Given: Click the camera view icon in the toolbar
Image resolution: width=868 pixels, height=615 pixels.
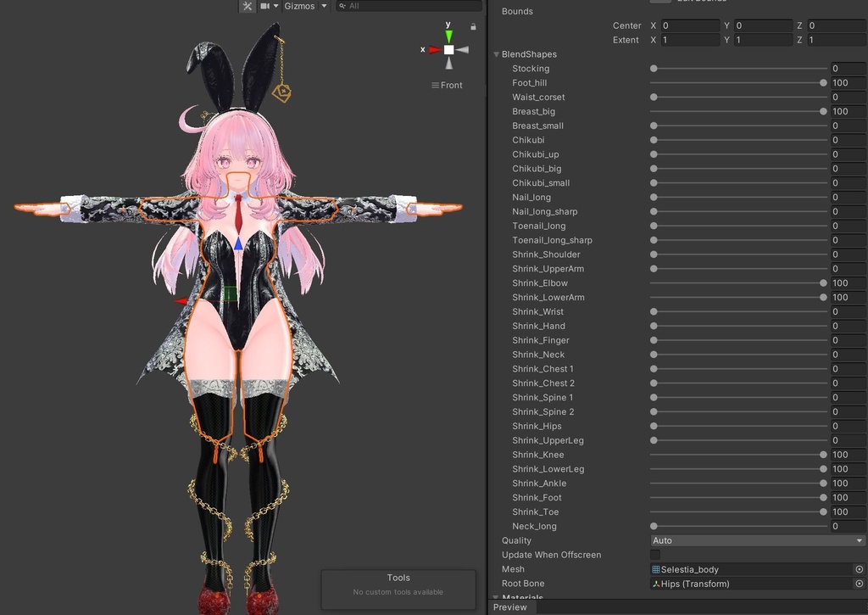Looking at the screenshot, I should pos(264,6).
